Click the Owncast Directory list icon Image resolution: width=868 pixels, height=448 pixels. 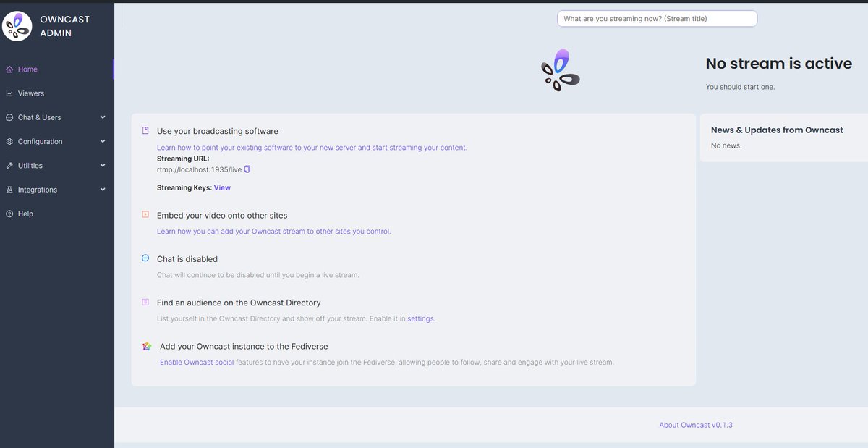coord(145,302)
